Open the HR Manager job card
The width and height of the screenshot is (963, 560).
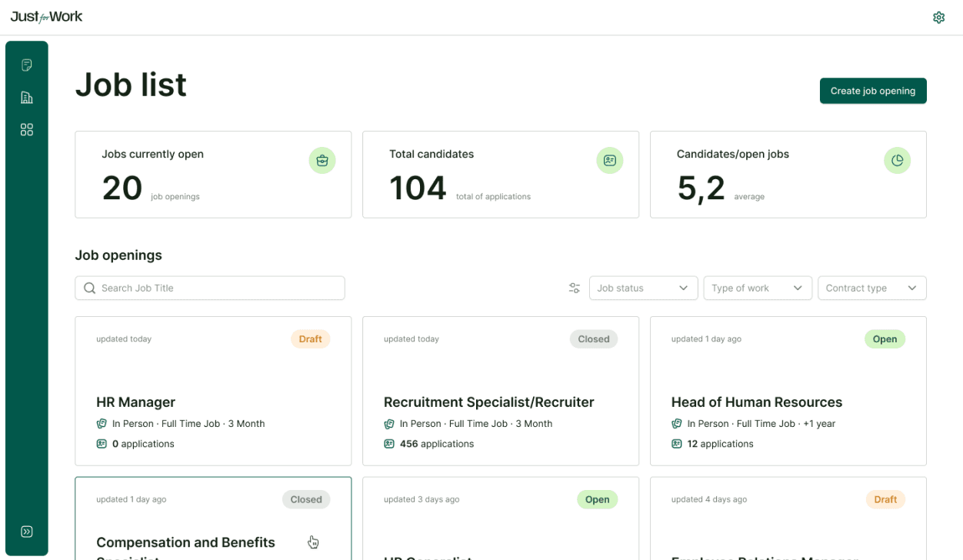coord(213,391)
